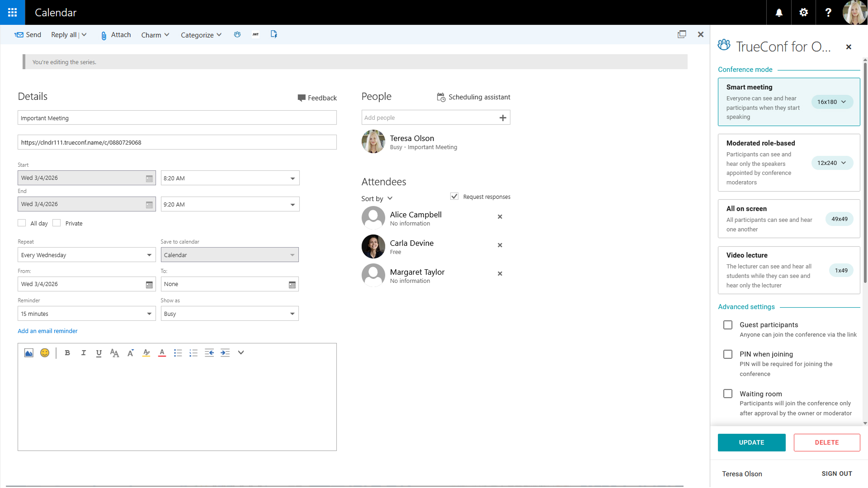Expand the 8:20 AM start time dropdown
The width and height of the screenshot is (868, 488).
point(292,178)
